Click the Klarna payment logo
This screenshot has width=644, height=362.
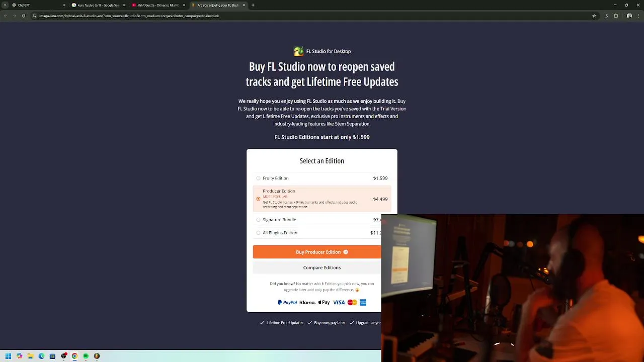coord(307,303)
